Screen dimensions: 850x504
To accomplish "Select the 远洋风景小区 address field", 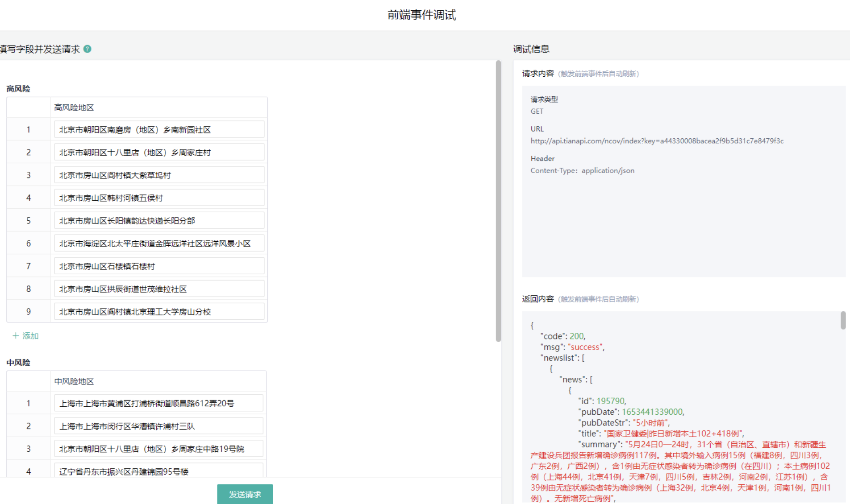I will point(159,244).
